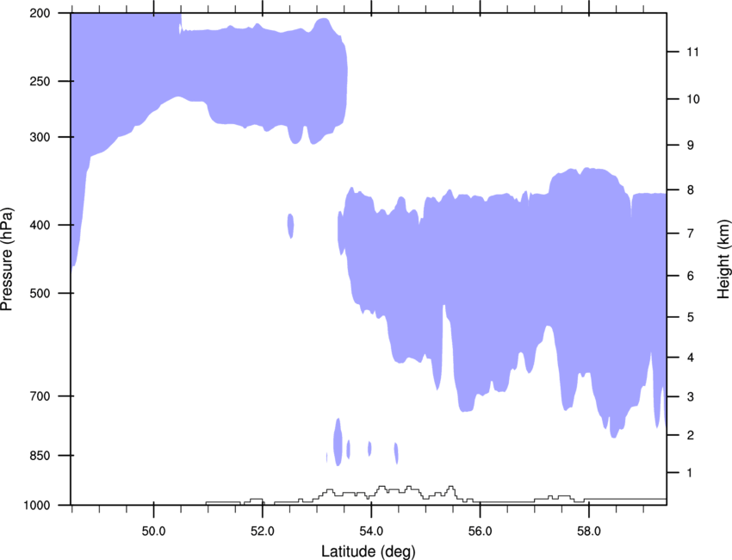Click the small shaded blob near 400 hPa
Screen dimensions: 732x560
coord(290,226)
